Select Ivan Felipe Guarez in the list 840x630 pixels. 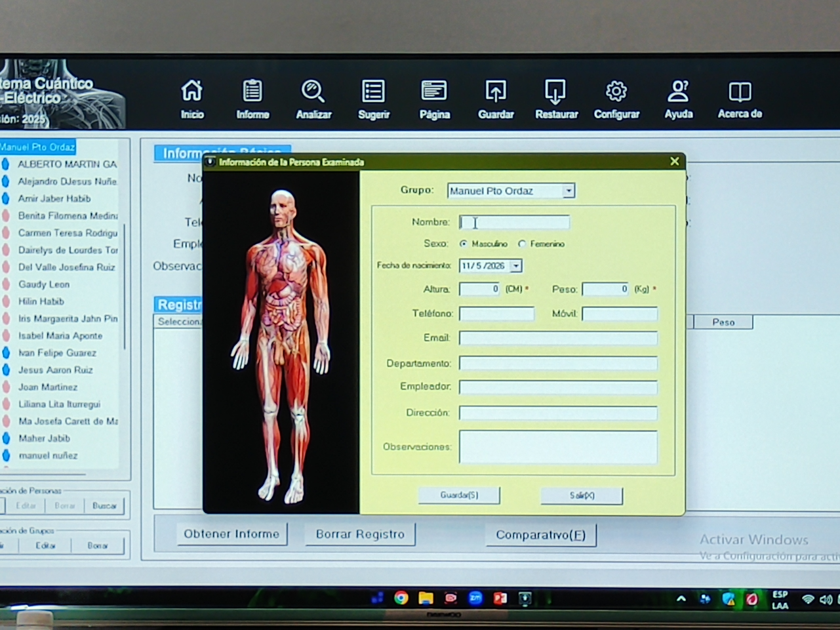[57, 353]
